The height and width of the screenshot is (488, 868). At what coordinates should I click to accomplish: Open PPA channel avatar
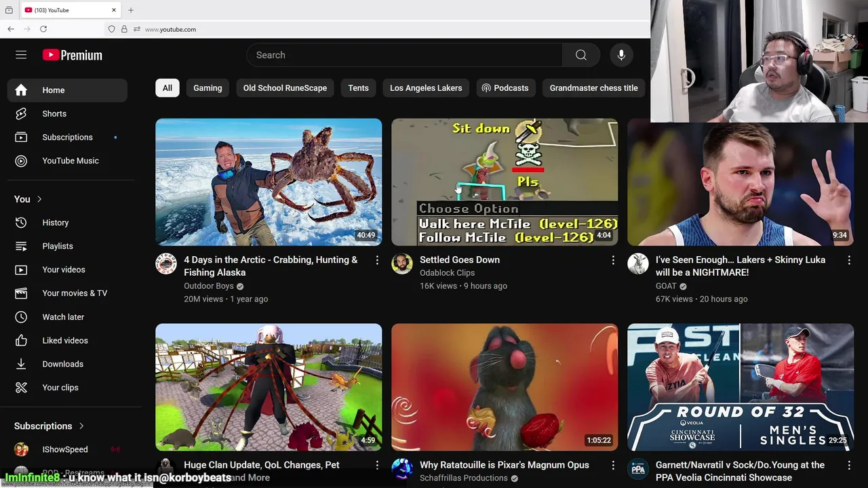(638, 469)
